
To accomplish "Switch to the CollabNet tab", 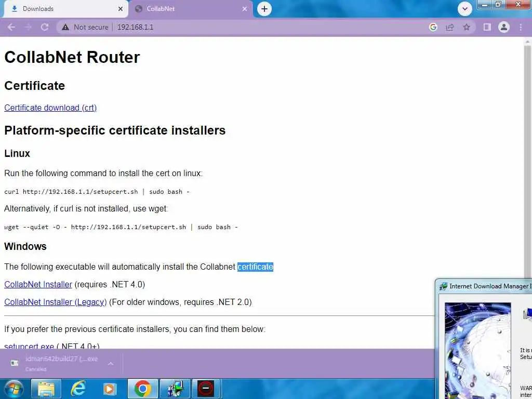I will point(191,9).
